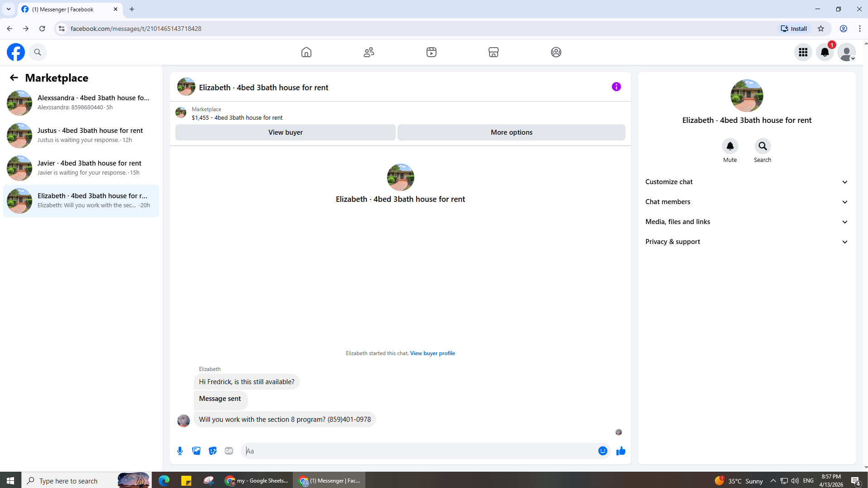
Task: Click Elizabeth's section 8 message bubble
Action: 285,420
